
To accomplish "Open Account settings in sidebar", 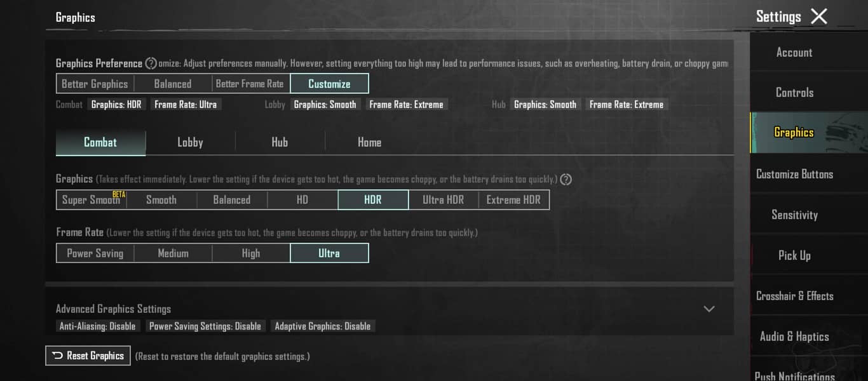I will pos(794,53).
